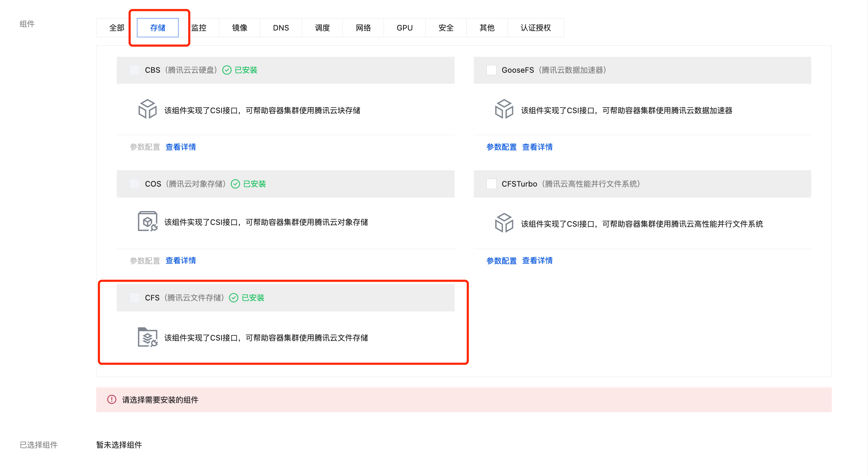Open the GPU tab
This screenshot has height=476, width=868.
pyautogui.click(x=405, y=28)
